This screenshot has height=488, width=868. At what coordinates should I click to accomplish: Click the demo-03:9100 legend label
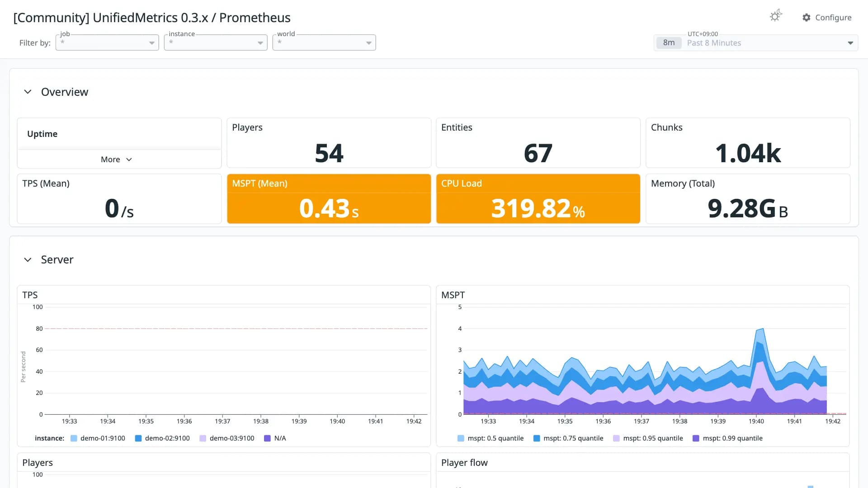click(232, 438)
